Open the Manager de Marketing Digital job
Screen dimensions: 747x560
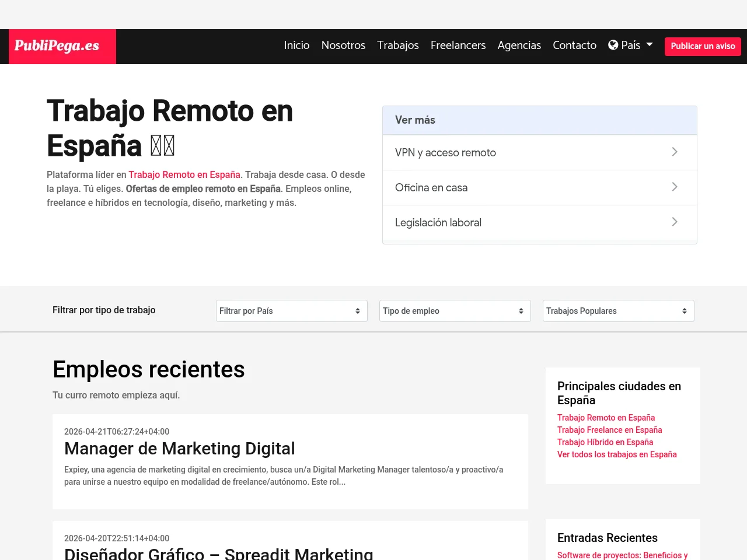[x=180, y=448]
